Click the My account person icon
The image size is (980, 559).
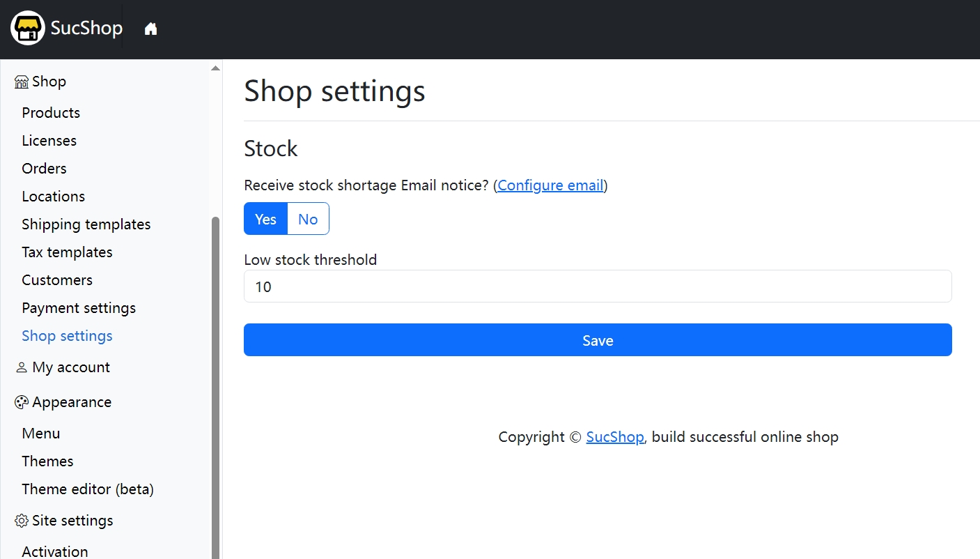pos(21,367)
